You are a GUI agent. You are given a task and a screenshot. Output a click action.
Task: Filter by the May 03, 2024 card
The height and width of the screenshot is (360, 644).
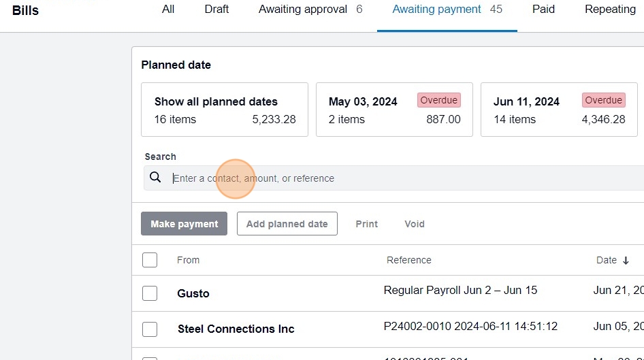[394, 110]
